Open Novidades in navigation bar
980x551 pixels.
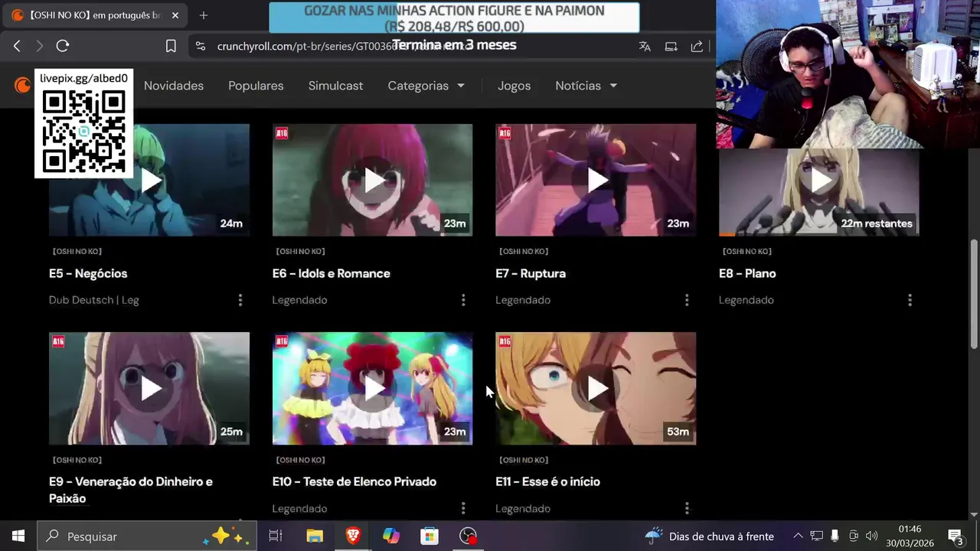pyautogui.click(x=174, y=86)
